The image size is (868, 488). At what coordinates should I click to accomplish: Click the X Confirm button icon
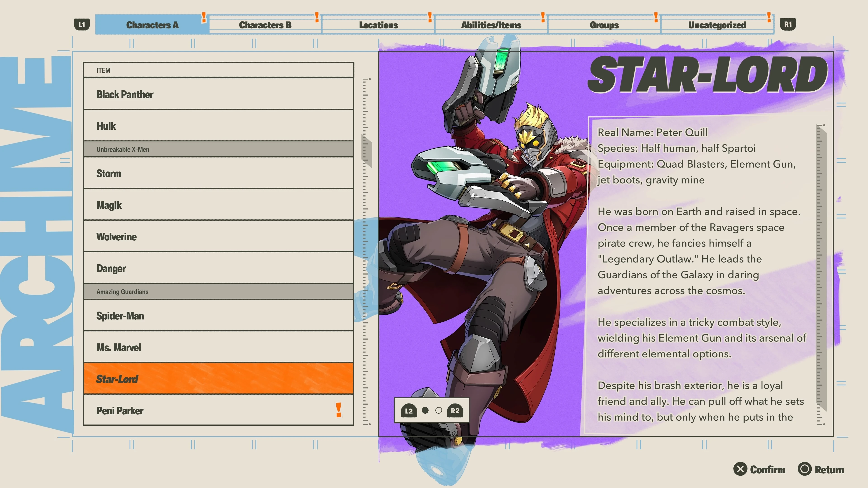740,469
